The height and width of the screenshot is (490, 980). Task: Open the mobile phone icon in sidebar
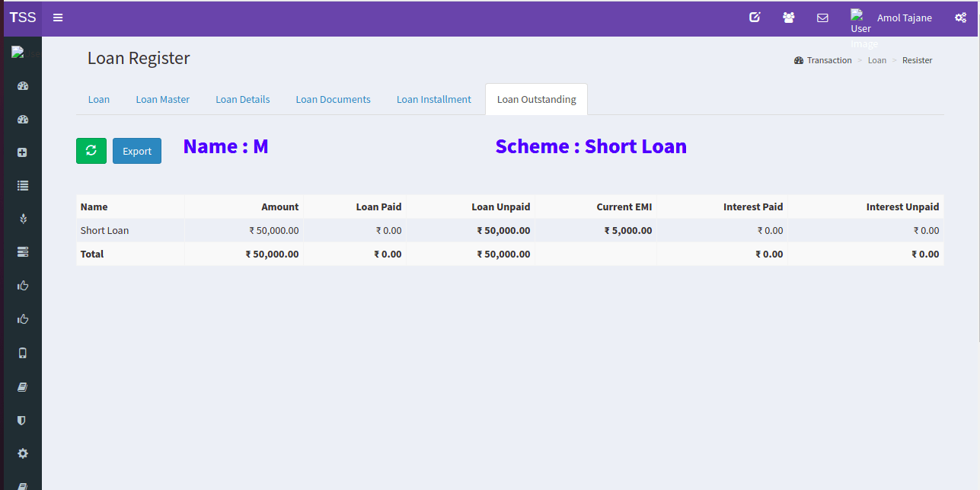point(23,353)
